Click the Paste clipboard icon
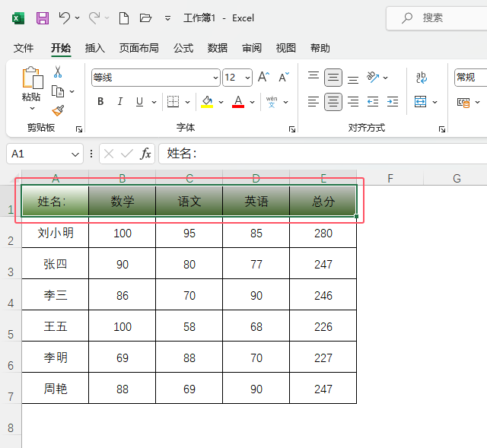This screenshot has height=448, width=487. pyautogui.click(x=32, y=78)
